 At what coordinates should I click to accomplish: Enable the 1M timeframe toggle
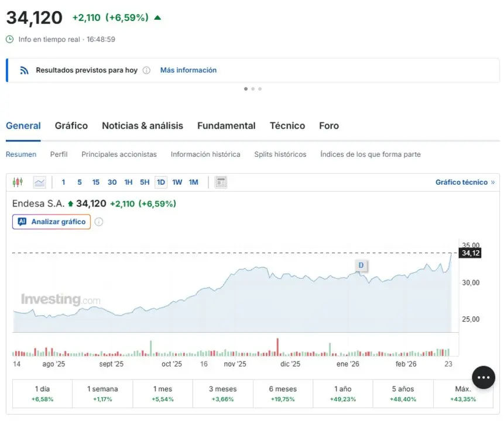point(194,182)
